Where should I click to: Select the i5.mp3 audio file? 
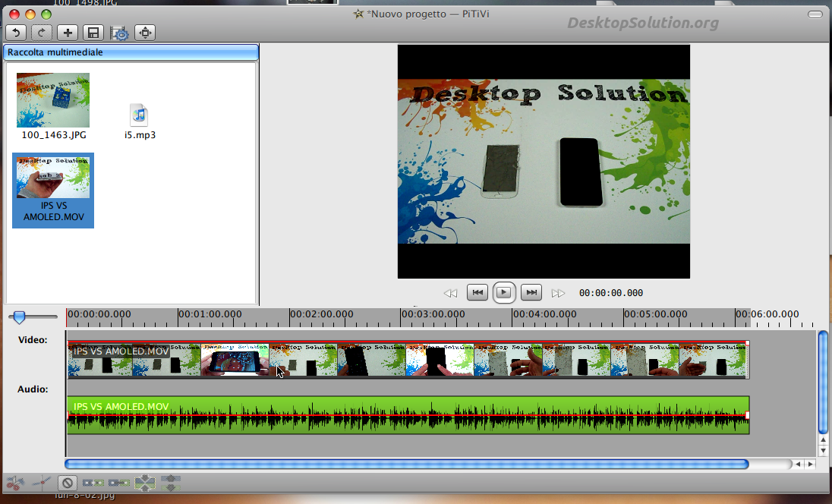pos(139,115)
